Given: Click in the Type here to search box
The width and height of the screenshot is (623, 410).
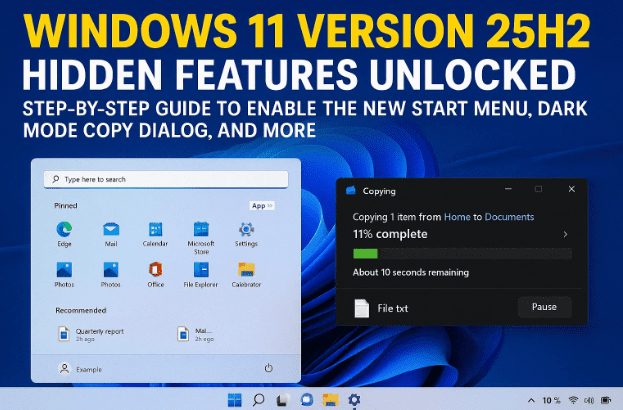Looking at the screenshot, I should coord(166,179).
